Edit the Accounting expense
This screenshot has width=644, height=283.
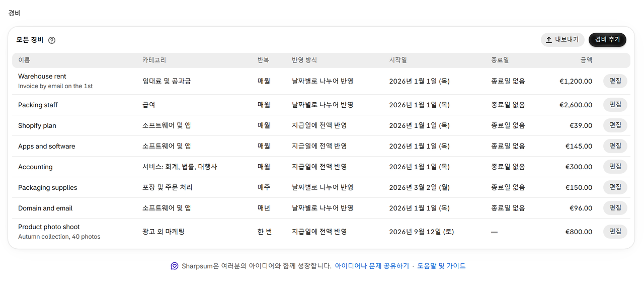tap(615, 167)
